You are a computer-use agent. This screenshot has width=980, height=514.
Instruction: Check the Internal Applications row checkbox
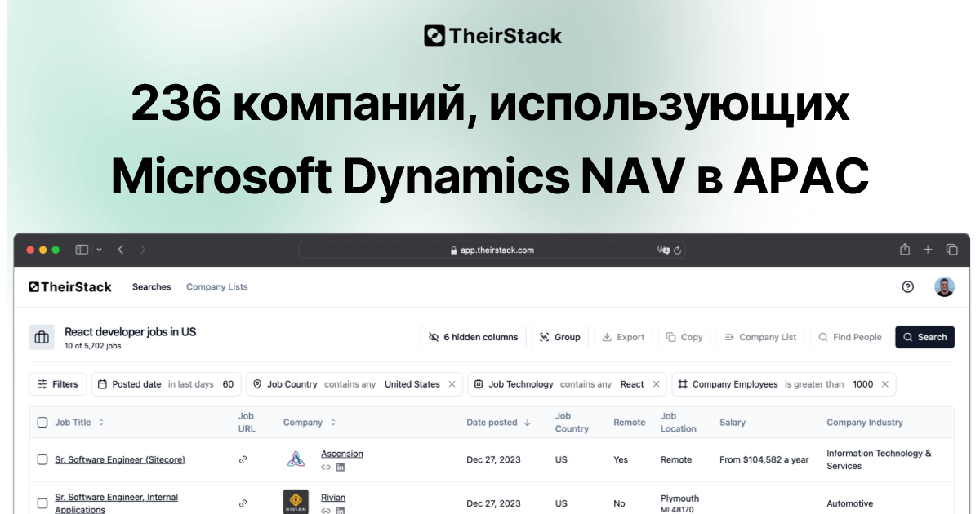[42, 503]
